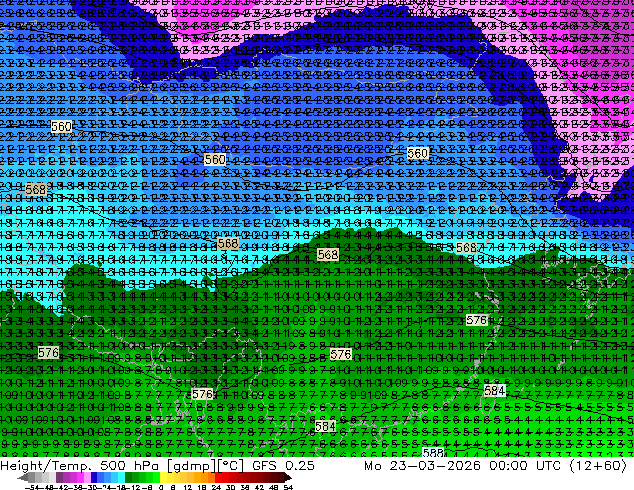The image size is (634, 490).
Task: Click the leftmost 560 contour label
Action: (61, 127)
